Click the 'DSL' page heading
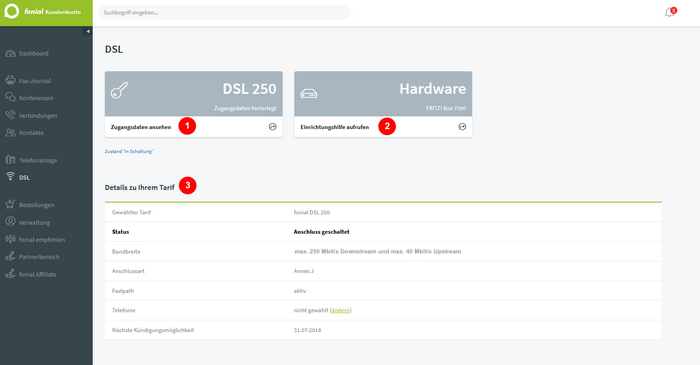 (x=114, y=49)
